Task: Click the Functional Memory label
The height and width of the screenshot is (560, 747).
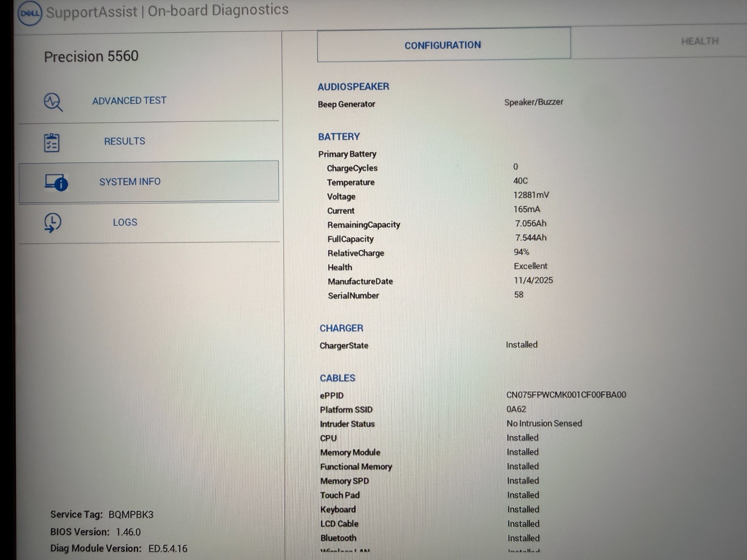Action: coord(356,467)
